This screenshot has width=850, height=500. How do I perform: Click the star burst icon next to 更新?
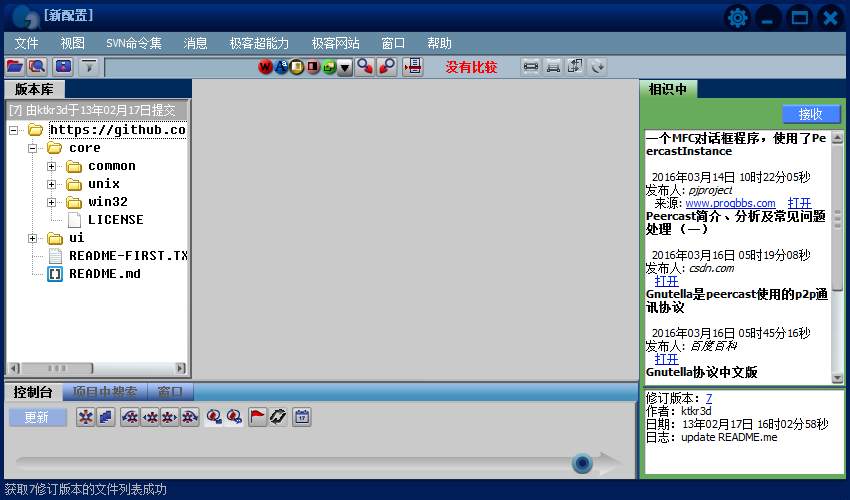(86, 417)
